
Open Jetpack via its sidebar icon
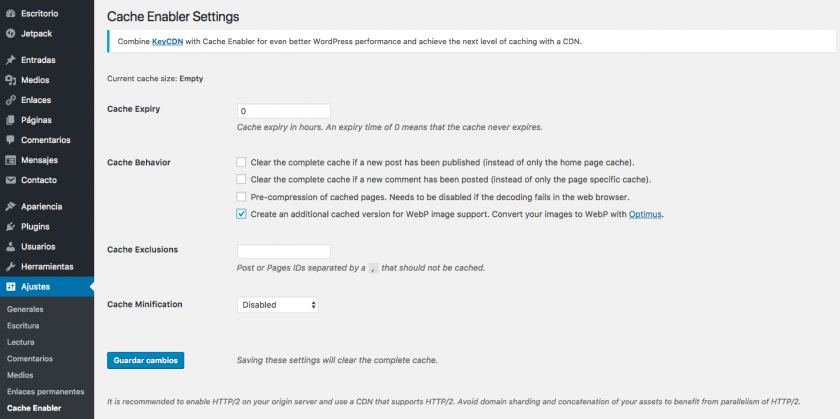click(10, 33)
